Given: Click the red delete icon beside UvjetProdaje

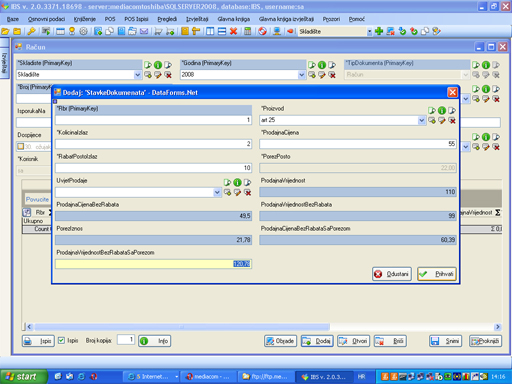Looking at the screenshot, I should point(247,193).
